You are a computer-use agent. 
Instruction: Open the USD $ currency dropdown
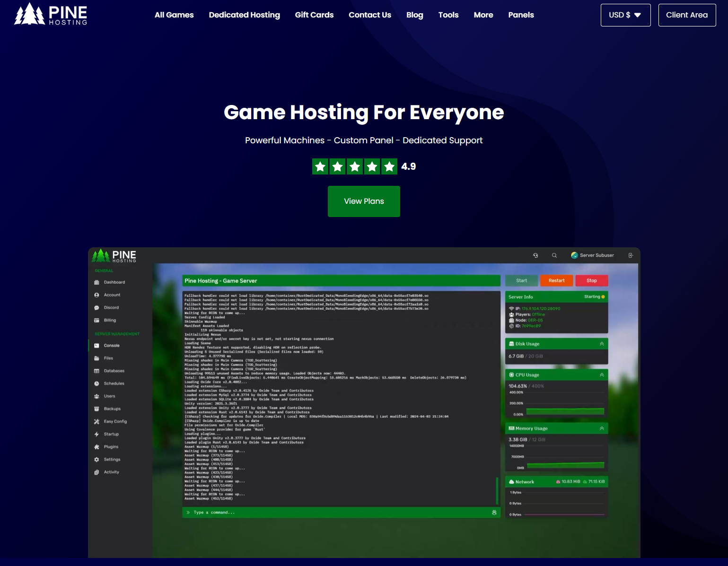[x=625, y=15]
